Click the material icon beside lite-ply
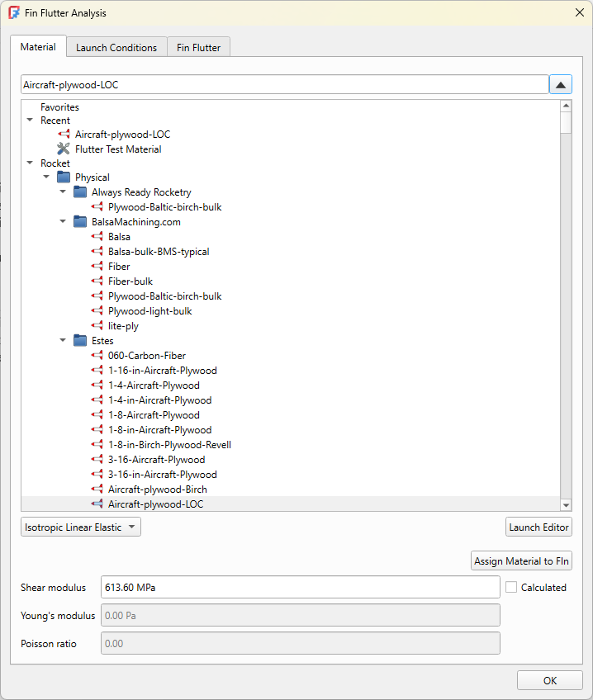 click(x=97, y=325)
